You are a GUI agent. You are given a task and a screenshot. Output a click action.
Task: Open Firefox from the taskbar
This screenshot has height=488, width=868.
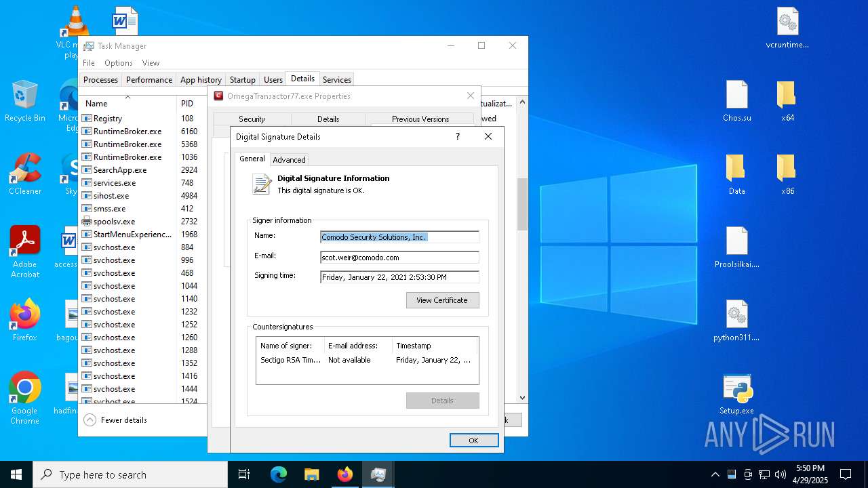pyautogui.click(x=344, y=474)
